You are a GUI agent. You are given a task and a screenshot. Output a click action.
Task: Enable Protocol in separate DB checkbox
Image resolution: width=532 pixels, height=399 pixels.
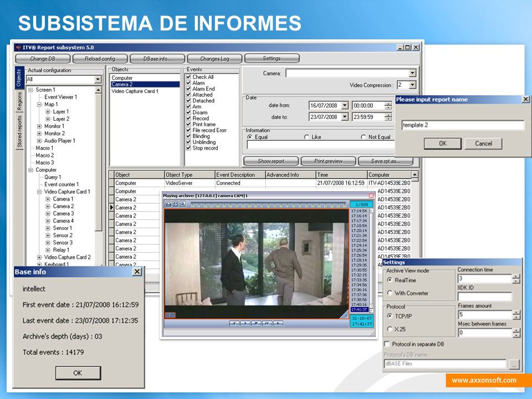pos(386,344)
